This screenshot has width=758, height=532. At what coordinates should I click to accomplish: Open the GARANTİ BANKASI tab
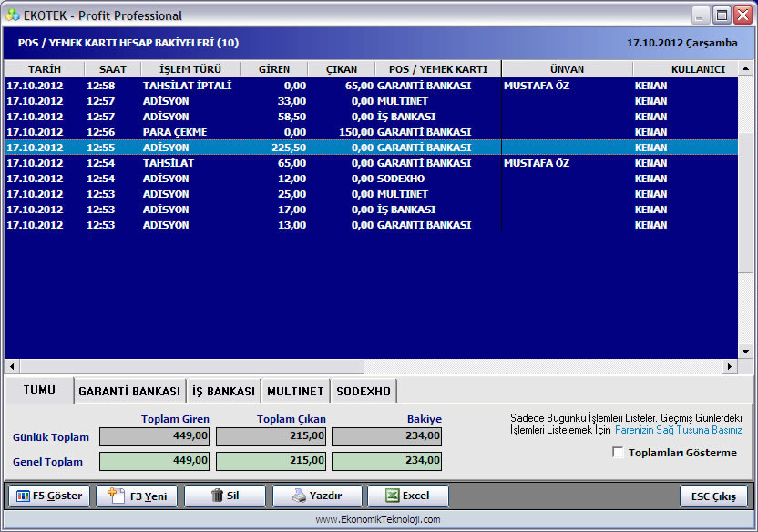point(129,391)
